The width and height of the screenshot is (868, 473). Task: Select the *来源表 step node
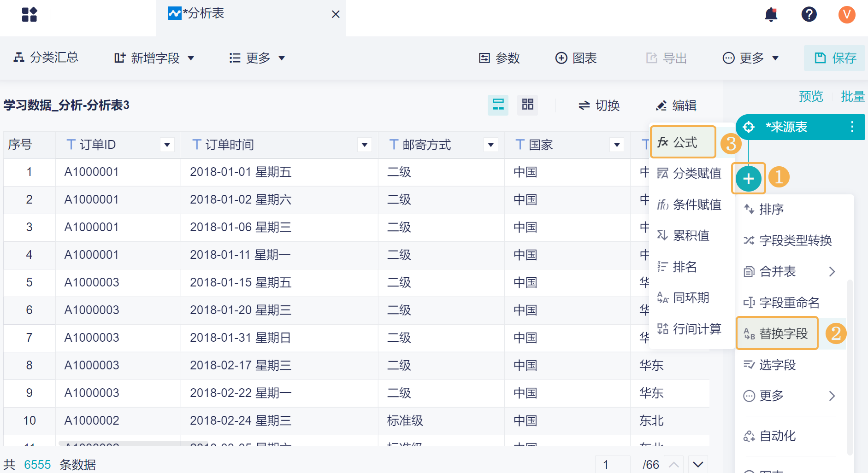[800, 127]
